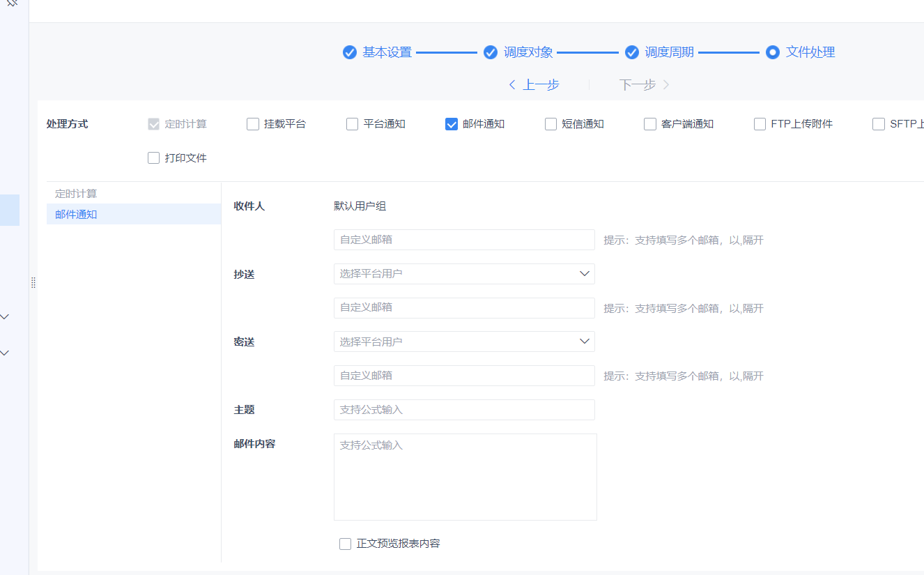
Task: Click the 主题 formula input field
Action: [464, 410]
